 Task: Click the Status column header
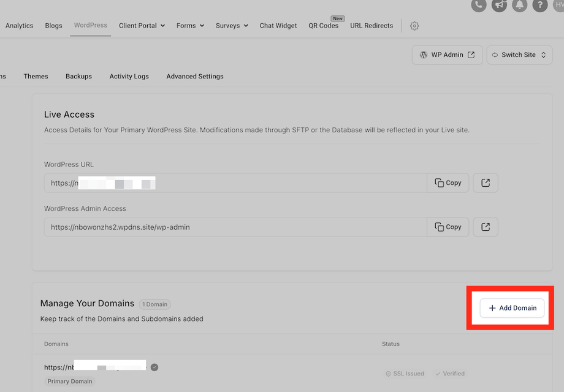[x=391, y=344]
